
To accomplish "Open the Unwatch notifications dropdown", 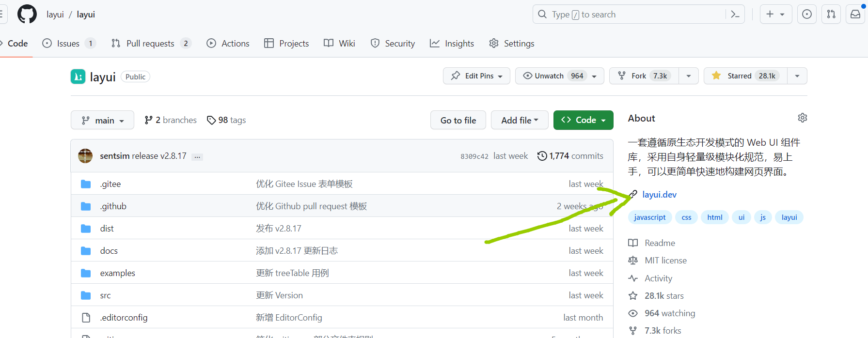I will click(x=559, y=76).
